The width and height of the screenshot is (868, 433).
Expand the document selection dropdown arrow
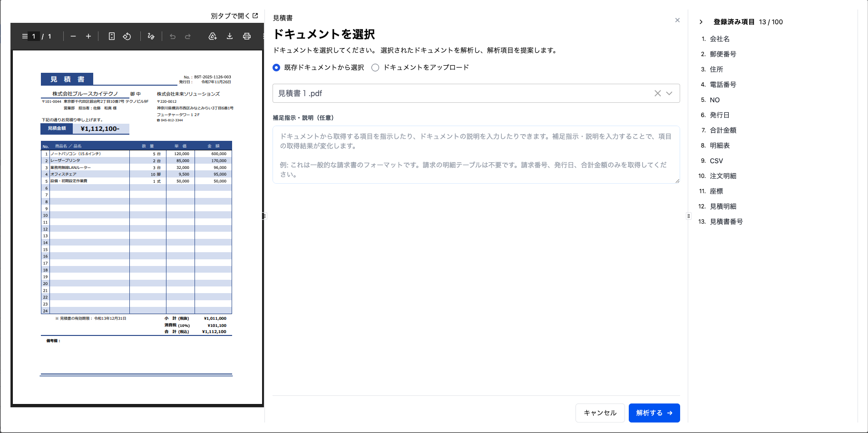(669, 93)
